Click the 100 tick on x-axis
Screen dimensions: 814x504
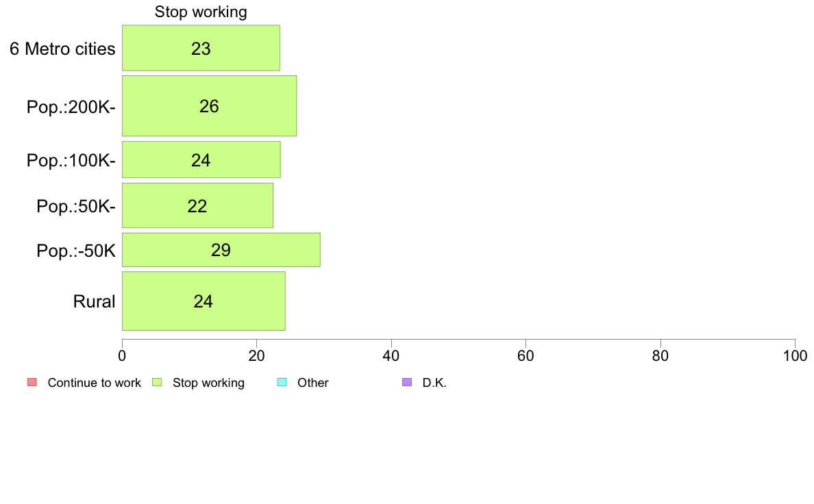795,355
